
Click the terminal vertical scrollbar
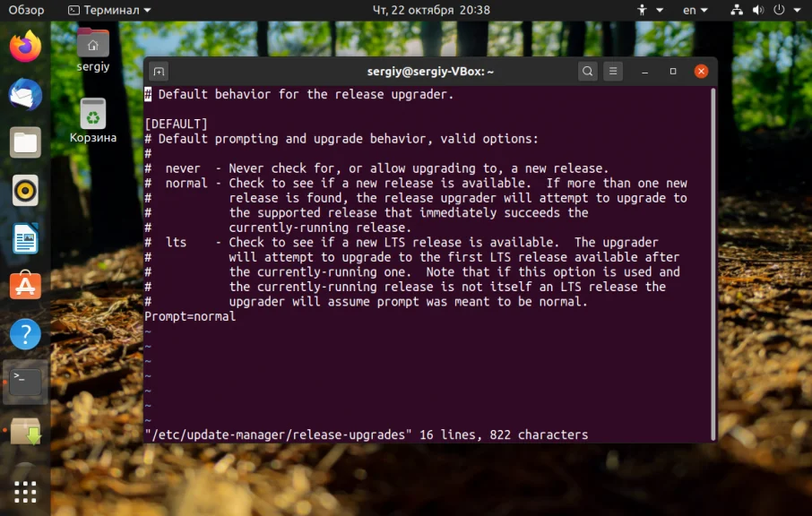[x=713, y=260]
